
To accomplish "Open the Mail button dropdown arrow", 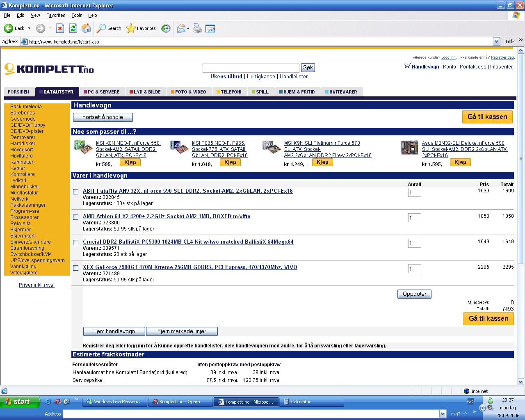I will click(x=188, y=28).
